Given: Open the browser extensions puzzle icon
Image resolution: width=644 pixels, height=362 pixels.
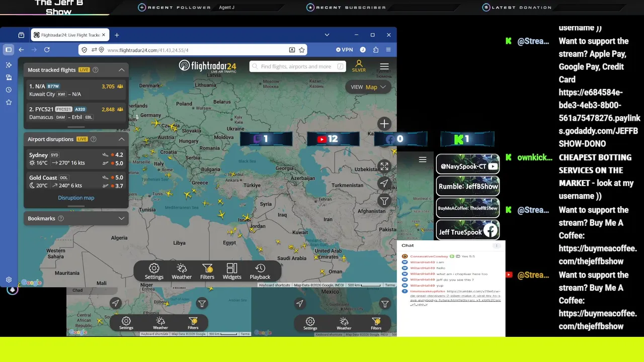Looking at the screenshot, I should tap(376, 50).
